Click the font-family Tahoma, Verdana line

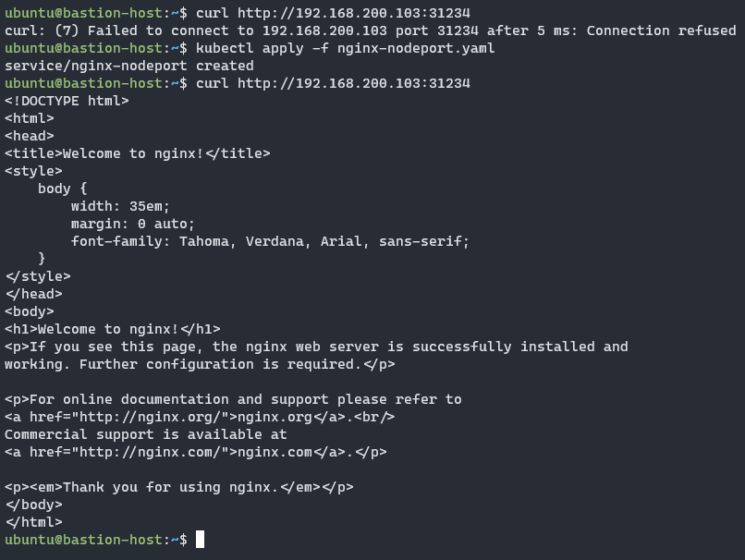(270, 241)
